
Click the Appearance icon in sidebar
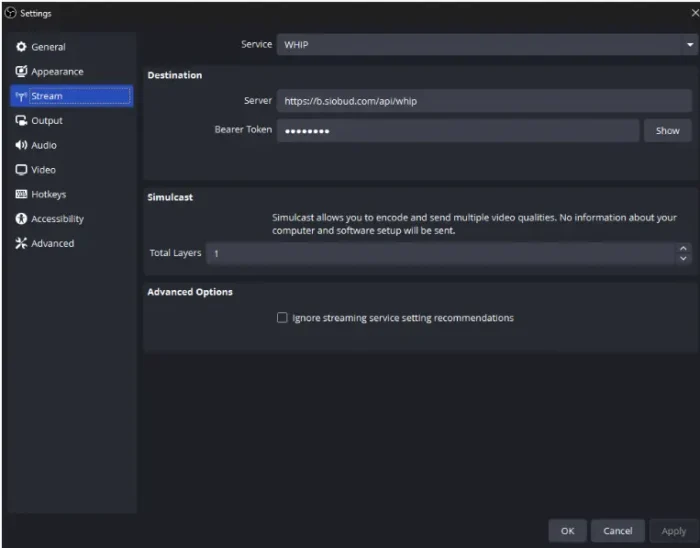[21, 72]
